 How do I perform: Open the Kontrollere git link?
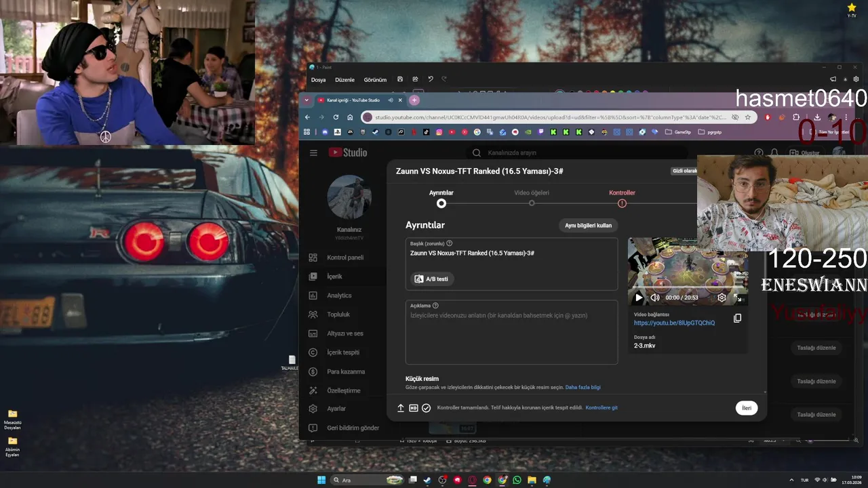click(601, 408)
